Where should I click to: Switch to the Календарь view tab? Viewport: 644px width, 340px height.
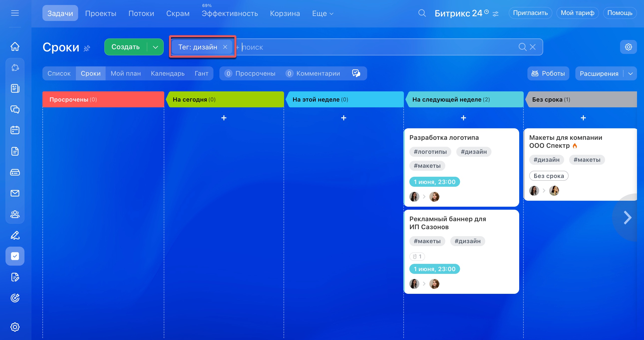[x=167, y=73]
